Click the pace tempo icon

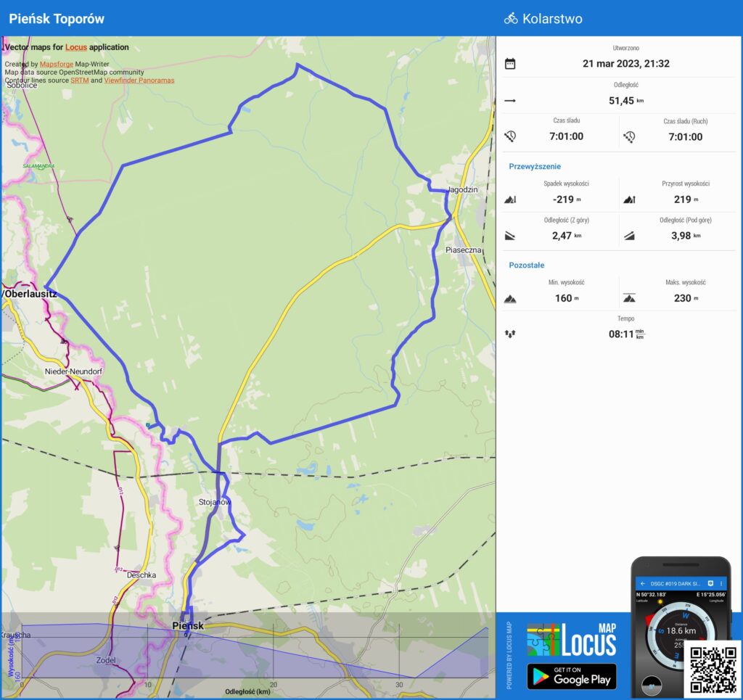point(510,334)
